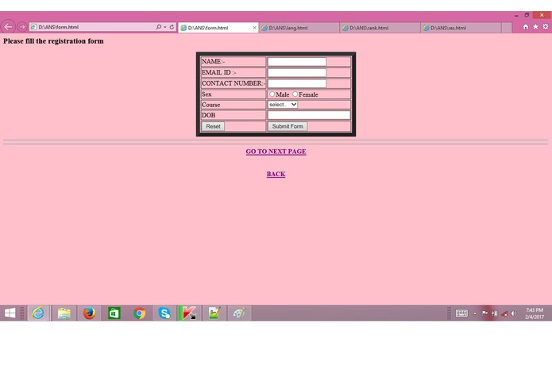Viewport: 552px width, 392px height.
Task: Launch Google Chrome from the taskbar
Action: pos(140,313)
